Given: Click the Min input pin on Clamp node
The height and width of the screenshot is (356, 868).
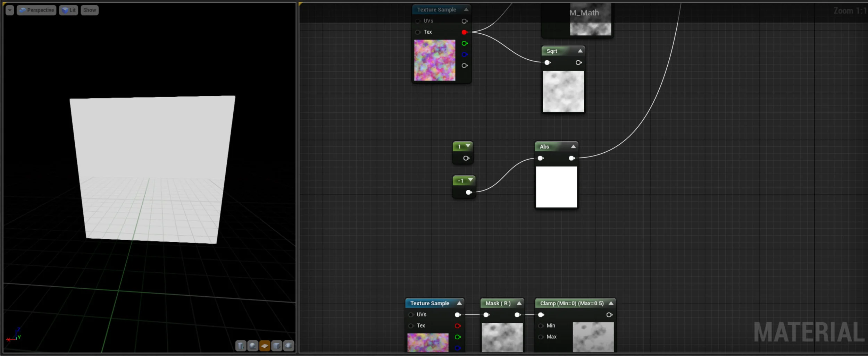Looking at the screenshot, I should 541,326.
